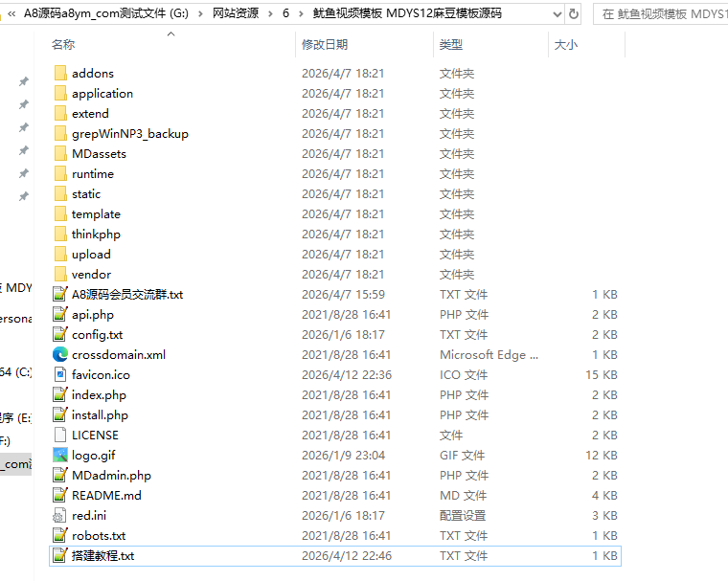Click the upload folder icon
The height and width of the screenshot is (581, 728).
60,254
